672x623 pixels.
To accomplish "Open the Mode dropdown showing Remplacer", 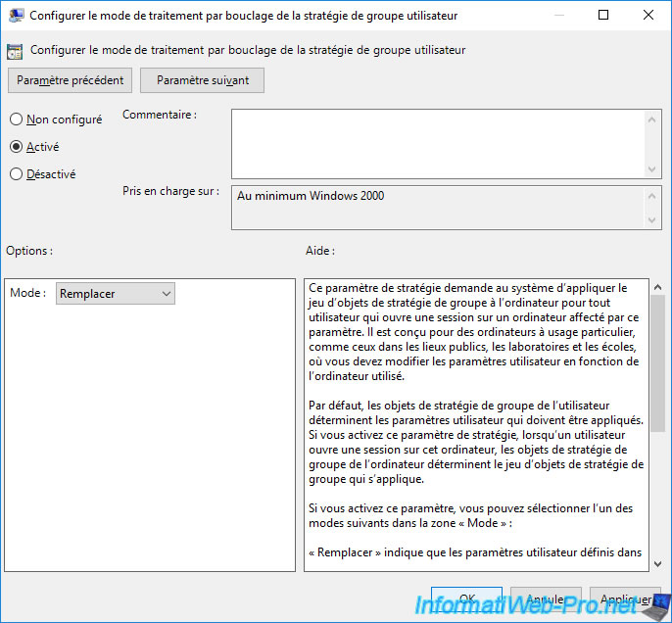I will 116,293.
